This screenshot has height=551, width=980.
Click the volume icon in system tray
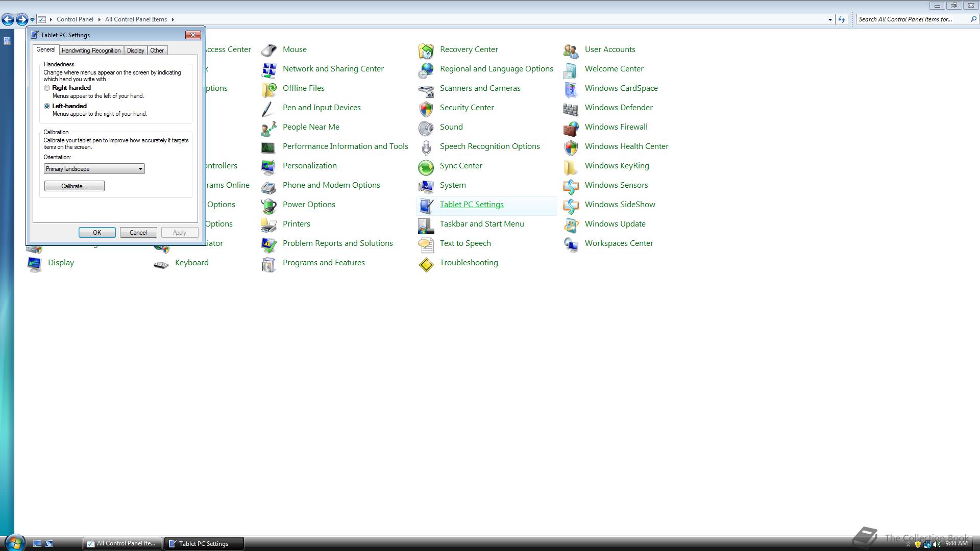pyautogui.click(x=937, y=544)
